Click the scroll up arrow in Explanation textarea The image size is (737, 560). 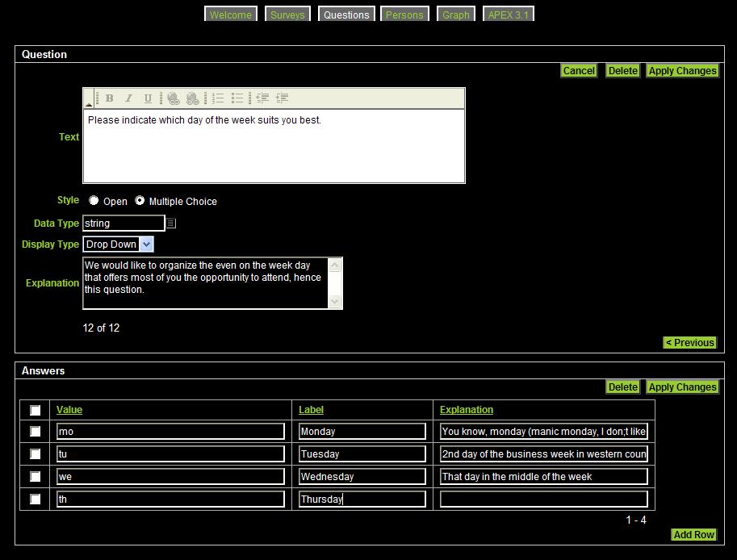tap(335, 265)
